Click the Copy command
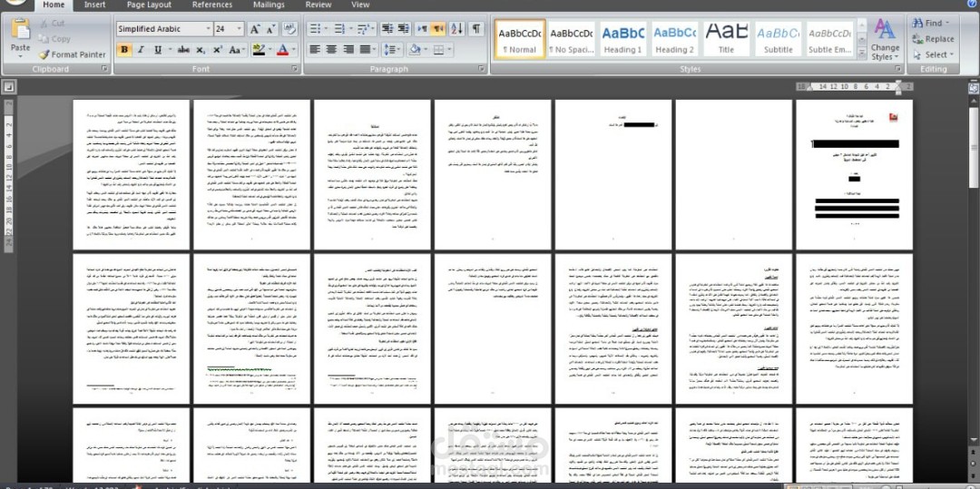The height and width of the screenshot is (489, 980). click(54, 39)
